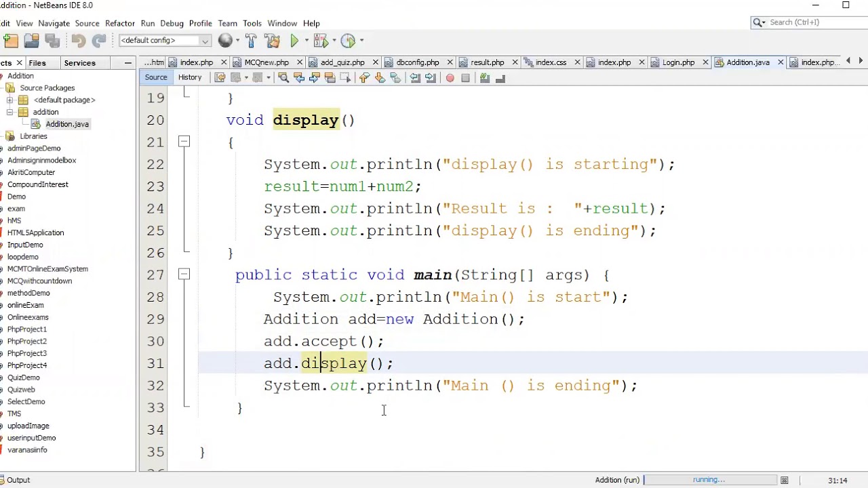Switch to dbconfig.php tab
This screenshot has width=868, height=488.
[x=417, y=62]
